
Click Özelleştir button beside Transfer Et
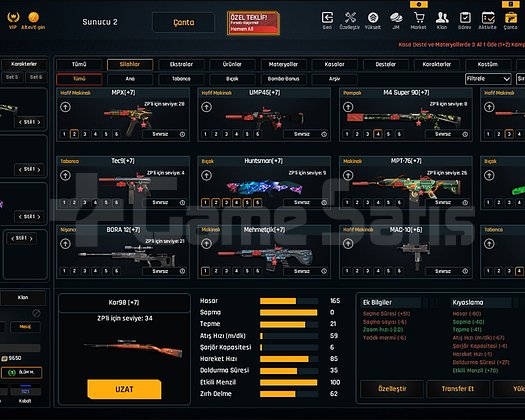(392, 389)
